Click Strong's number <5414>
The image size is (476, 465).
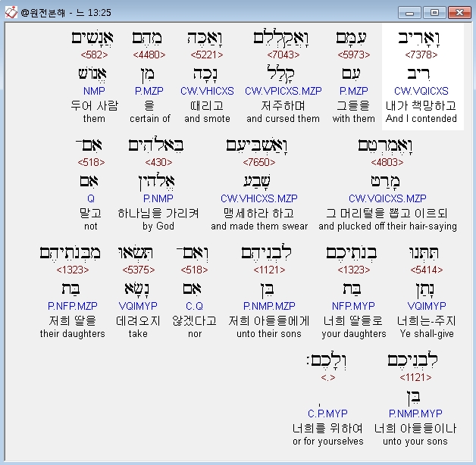427,270
